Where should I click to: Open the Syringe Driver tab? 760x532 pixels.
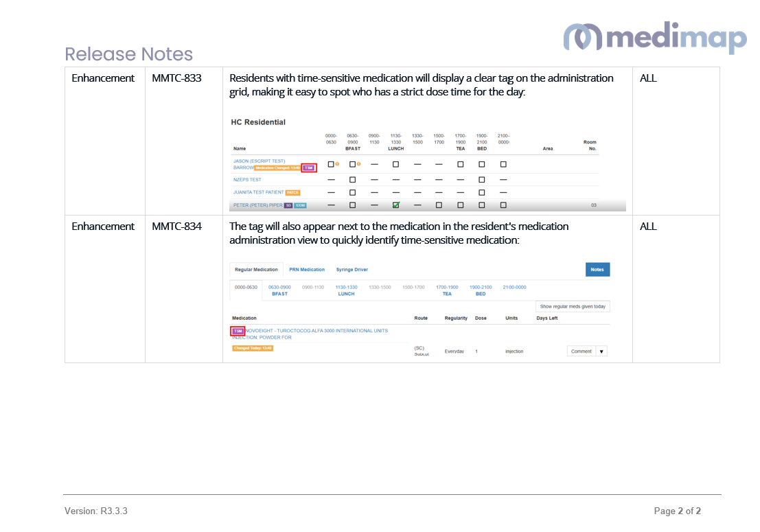click(x=352, y=270)
